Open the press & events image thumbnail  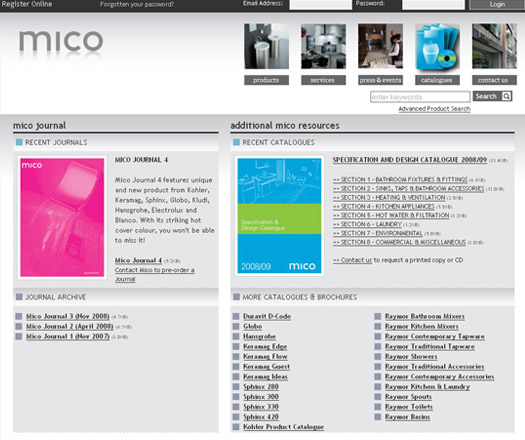[x=380, y=46]
